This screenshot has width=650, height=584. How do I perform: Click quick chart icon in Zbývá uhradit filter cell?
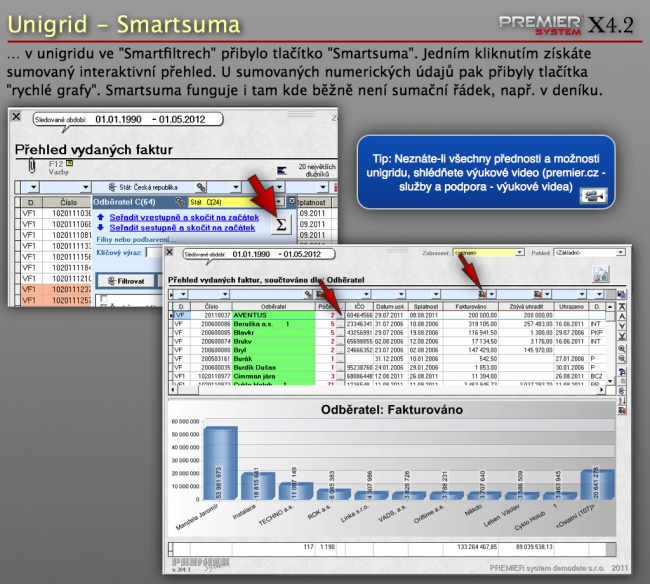pyautogui.click(x=538, y=294)
